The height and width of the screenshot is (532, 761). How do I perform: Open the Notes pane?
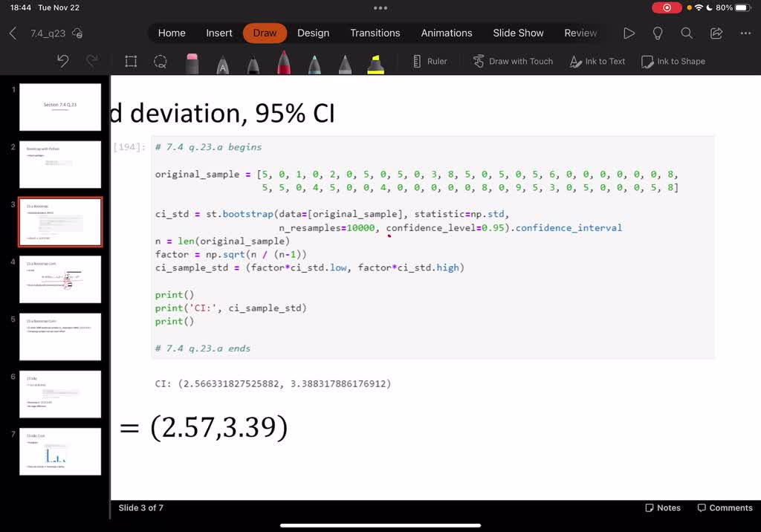click(662, 508)
